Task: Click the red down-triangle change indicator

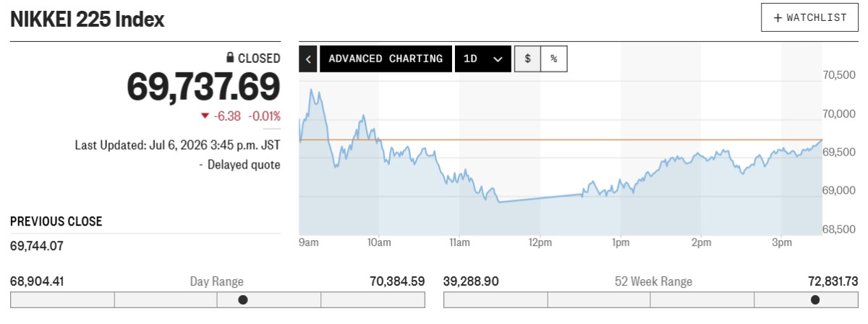Action: [205, 116]
